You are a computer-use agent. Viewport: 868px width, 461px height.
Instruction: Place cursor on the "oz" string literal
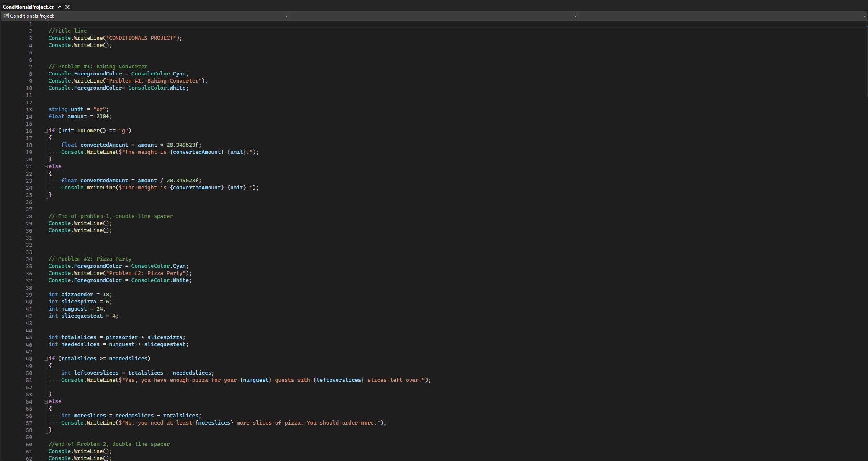click(x=99, y=109)
